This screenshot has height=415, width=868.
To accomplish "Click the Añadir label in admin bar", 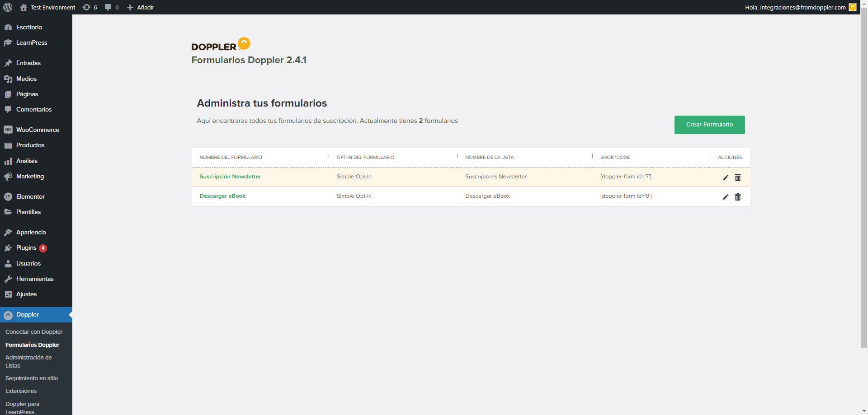I will tap(146, 7).
